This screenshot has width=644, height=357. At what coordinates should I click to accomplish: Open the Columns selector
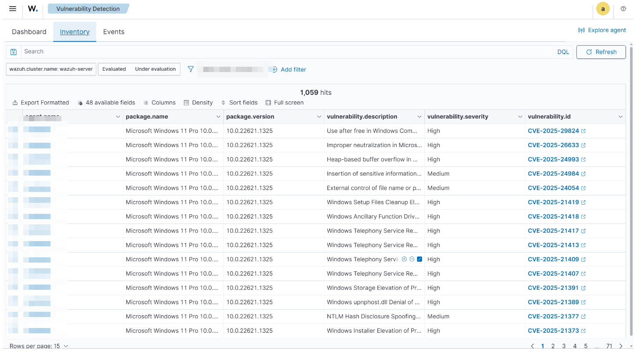pos(159,103)
